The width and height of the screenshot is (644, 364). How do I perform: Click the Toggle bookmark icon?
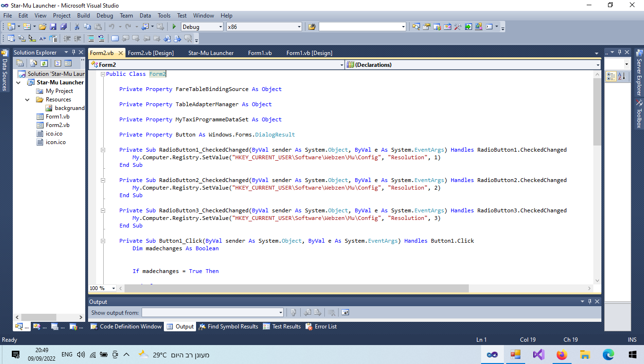tap(115, 39)
